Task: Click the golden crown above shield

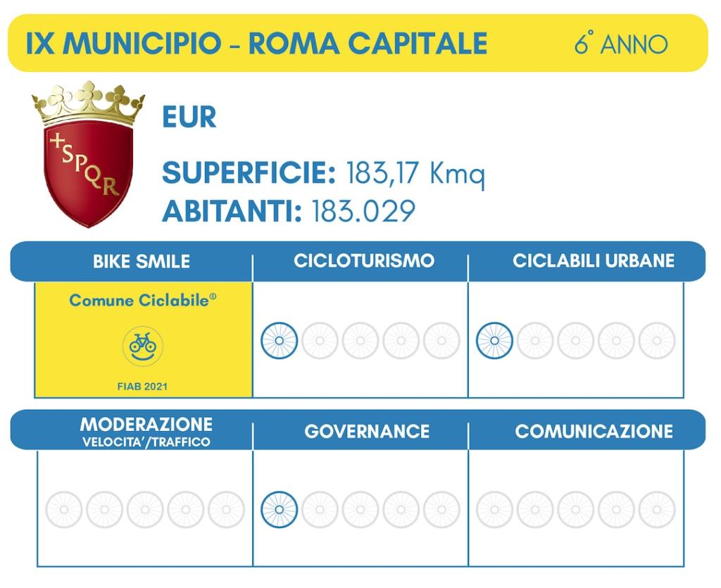Action: (x=88, y=103)
